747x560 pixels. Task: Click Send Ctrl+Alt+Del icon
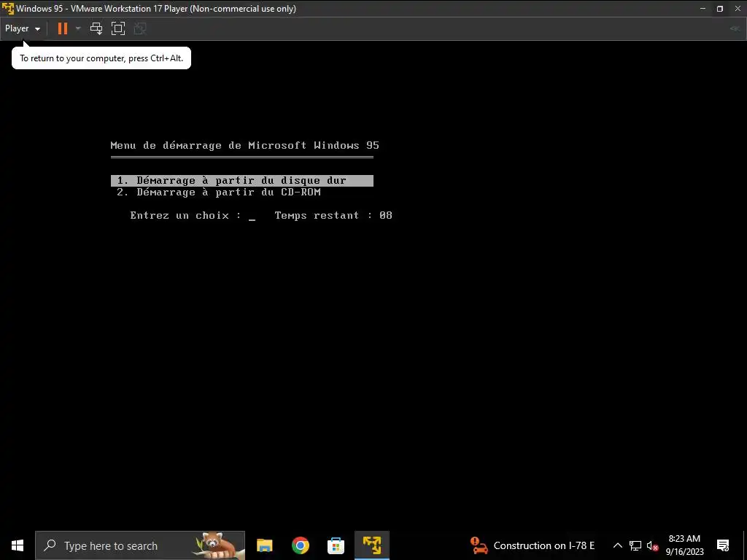click(96, 28)
